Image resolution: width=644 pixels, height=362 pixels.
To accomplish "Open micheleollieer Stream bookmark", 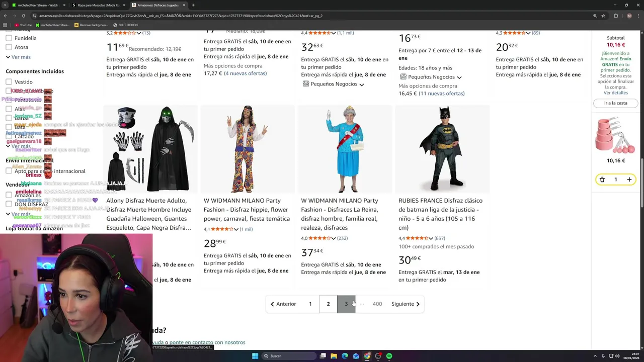I will tap(53, 25).
